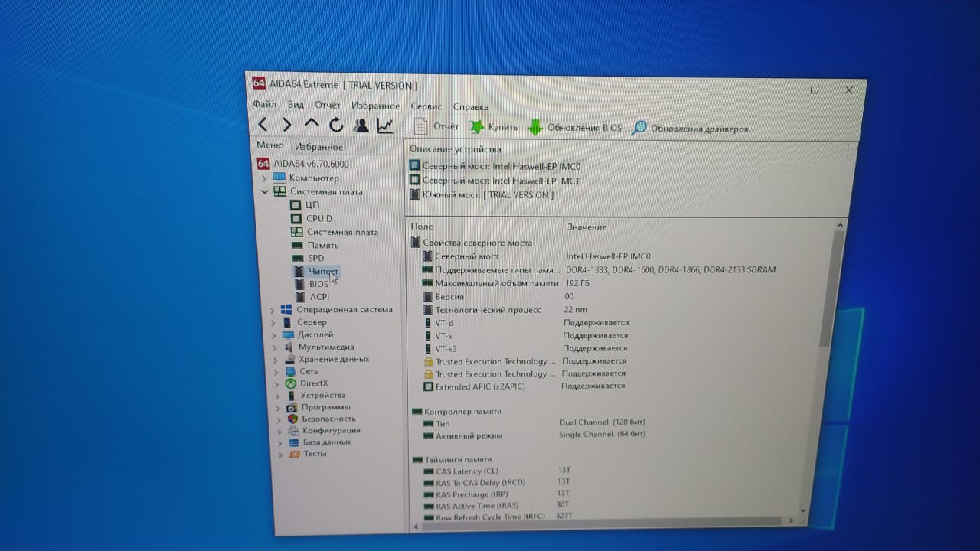The height and width of the screenshot is (551, 980).
Task: Open Обновления BIOS from the toolbar
Action: [x=575, y=128]
